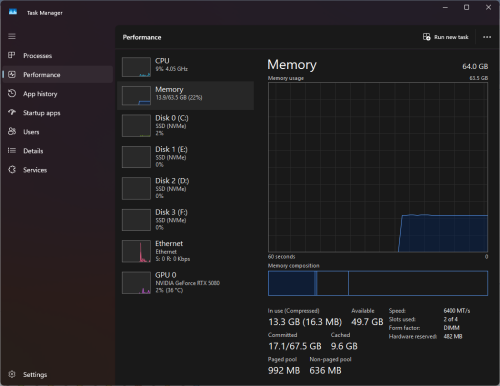Open Settings in the sidebar
This screenshot has width=500, height=386.
point(58,374)
